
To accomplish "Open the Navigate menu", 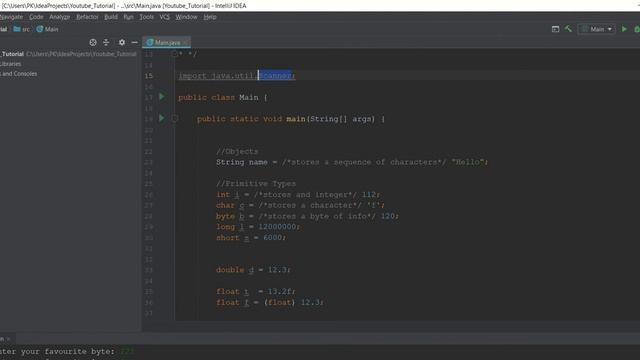I will click(11, 17).
